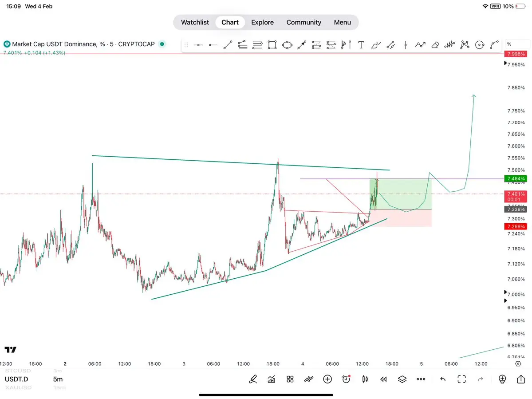Click the Market Cap USDT Dominance title
Screen dimensions: 532x399
[83, 44]
